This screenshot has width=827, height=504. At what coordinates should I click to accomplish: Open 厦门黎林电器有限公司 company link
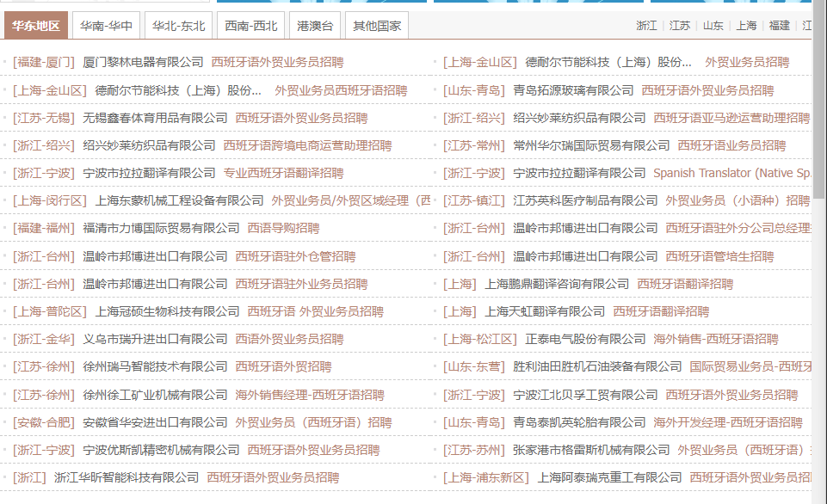point(143,62)
